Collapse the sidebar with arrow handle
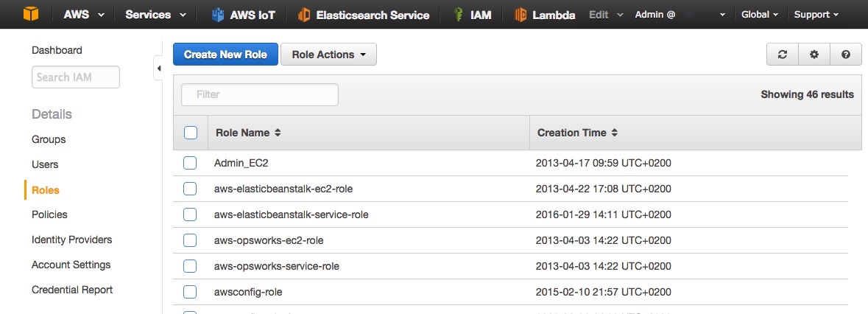 [158, 68]
